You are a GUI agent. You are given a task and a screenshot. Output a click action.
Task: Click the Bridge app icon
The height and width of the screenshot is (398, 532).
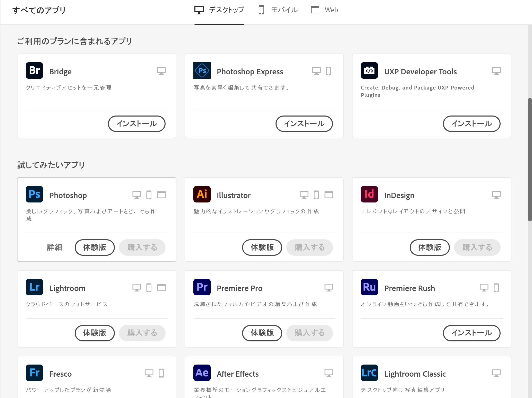(34, 70)
